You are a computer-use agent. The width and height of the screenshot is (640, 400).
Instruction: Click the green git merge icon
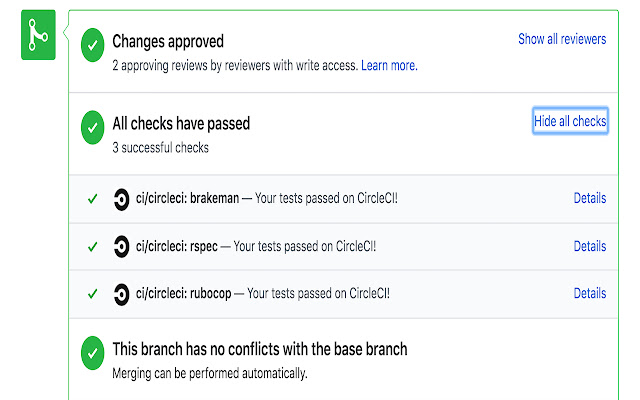[x=38, y=38]
